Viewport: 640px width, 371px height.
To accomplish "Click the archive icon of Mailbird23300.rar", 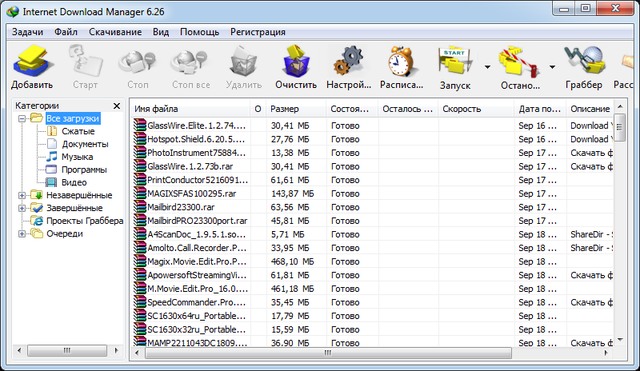I will coord(140,207).
